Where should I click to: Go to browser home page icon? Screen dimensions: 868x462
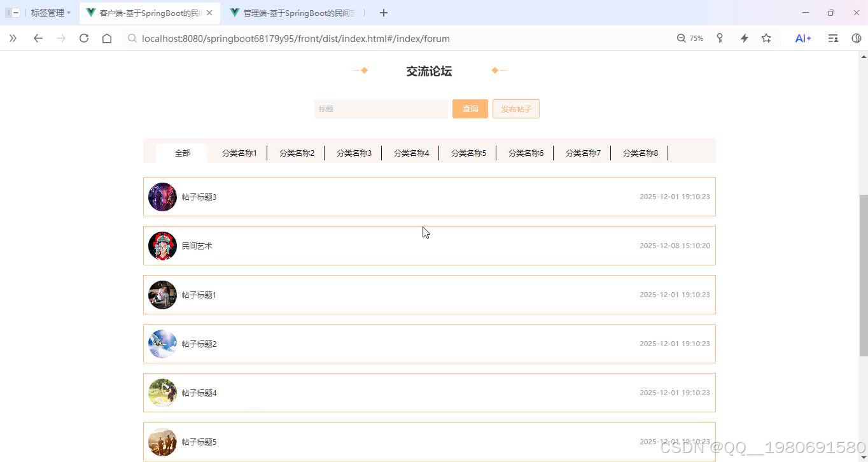pos(107,38)
